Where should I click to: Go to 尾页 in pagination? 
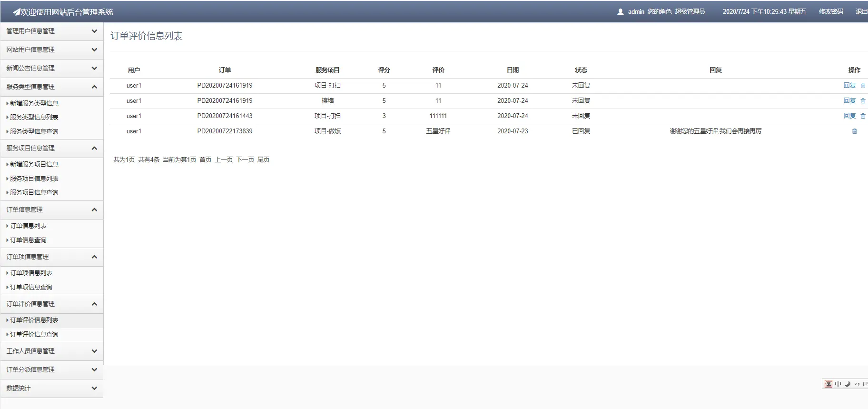click(x=263, y=160)
